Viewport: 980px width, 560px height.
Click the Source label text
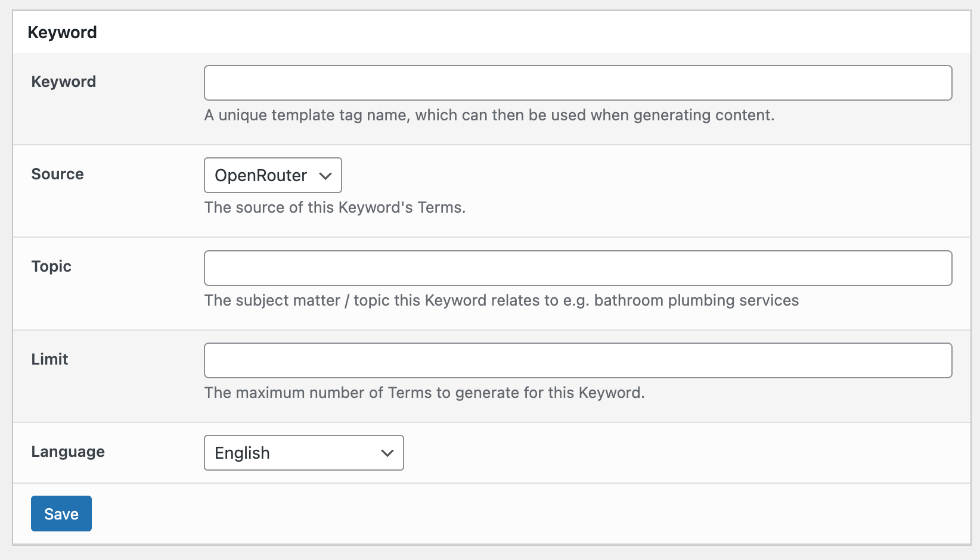[x=57, y=174]
